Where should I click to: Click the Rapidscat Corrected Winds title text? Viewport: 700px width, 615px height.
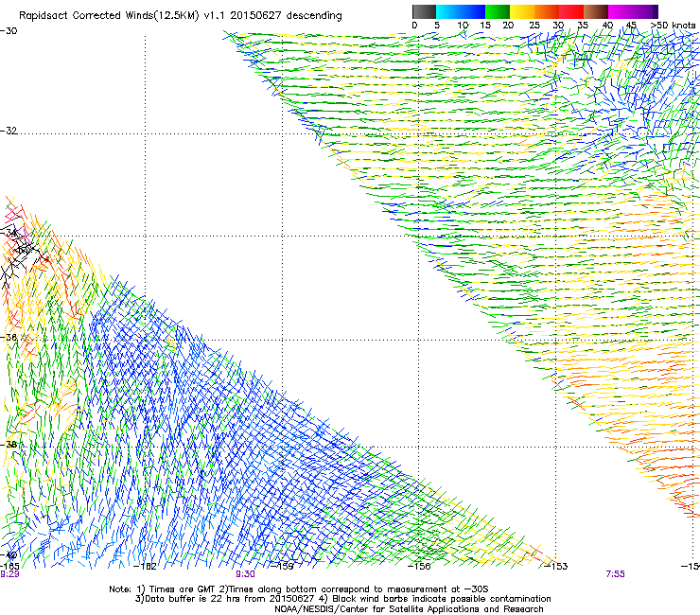(181, 15)
